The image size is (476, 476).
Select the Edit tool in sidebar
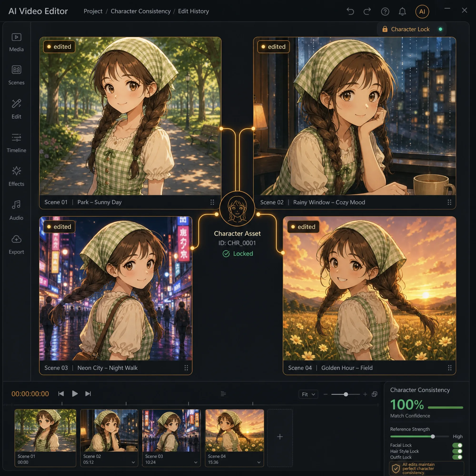[16, 109]
